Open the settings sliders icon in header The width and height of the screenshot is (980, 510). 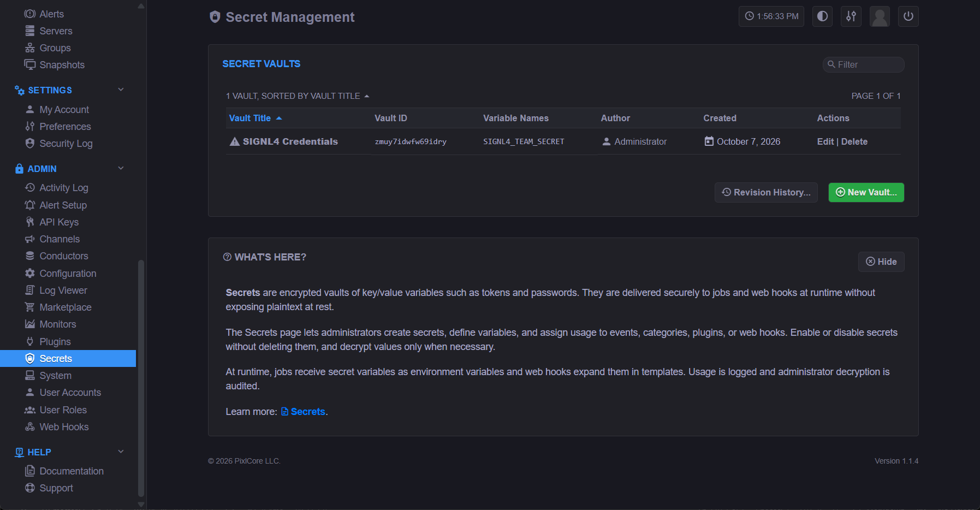click(x=851, y=16)
